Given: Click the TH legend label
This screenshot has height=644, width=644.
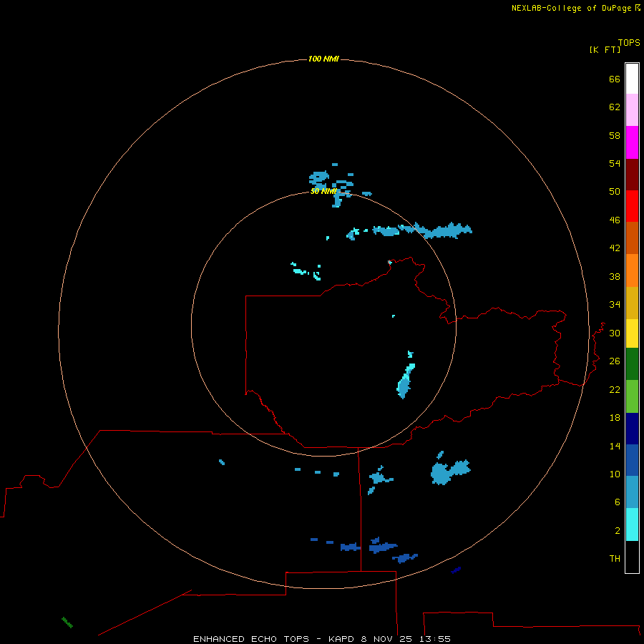Looking at the screenshot, I should [x=615, y=558].
